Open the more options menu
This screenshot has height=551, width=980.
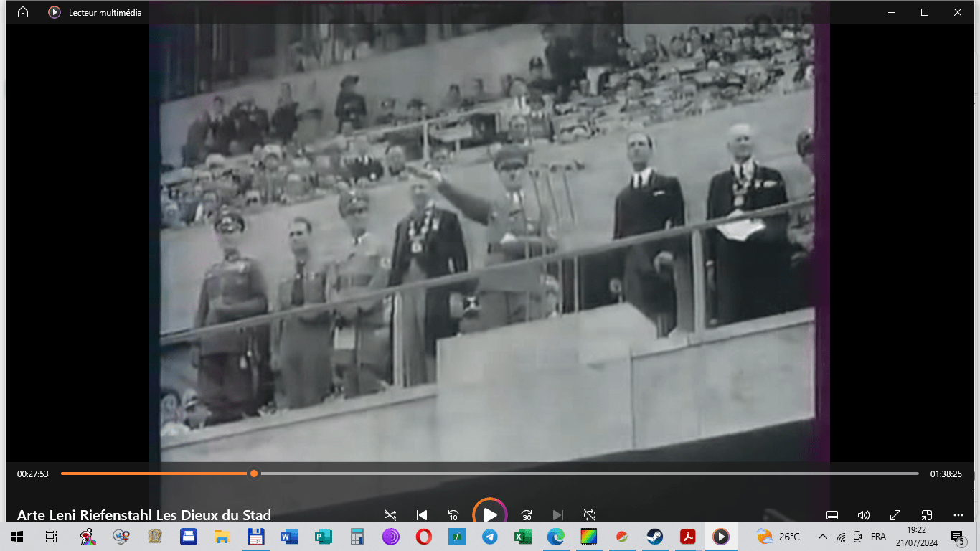[x=958, y=515]
